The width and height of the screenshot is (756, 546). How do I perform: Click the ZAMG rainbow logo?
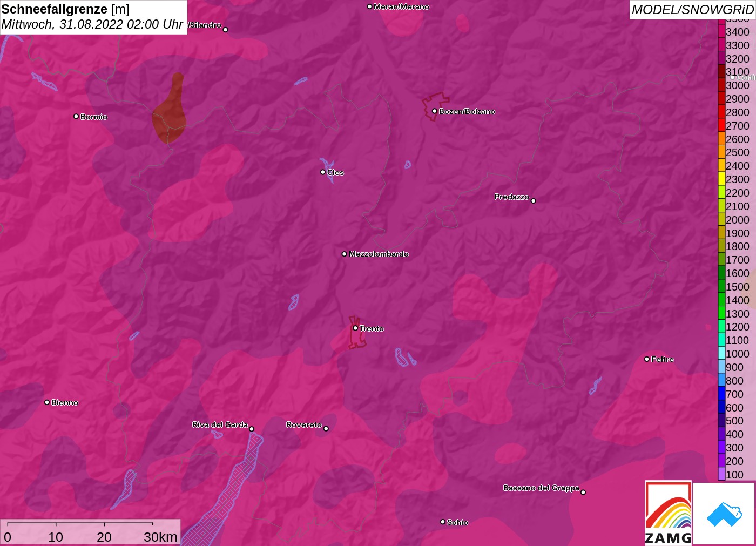coord(669,513)
